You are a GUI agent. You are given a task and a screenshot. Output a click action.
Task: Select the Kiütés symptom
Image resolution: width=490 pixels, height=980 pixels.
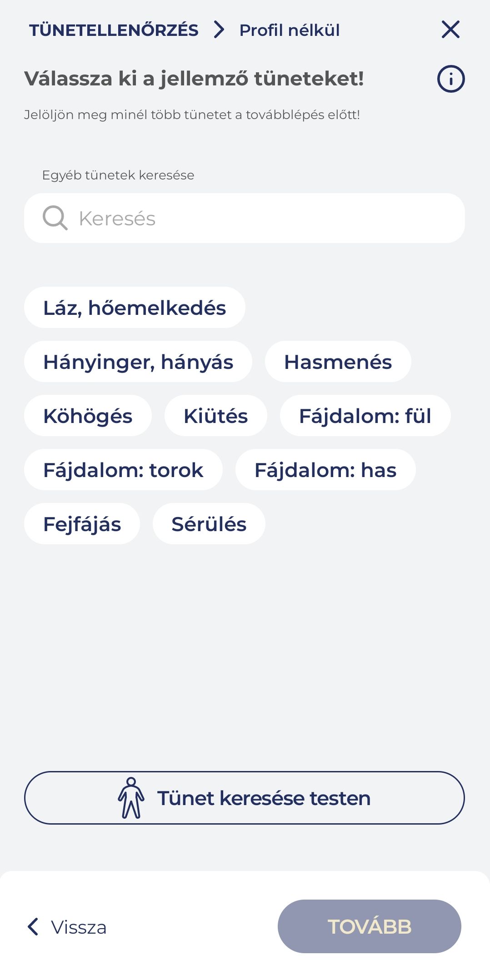215,416
